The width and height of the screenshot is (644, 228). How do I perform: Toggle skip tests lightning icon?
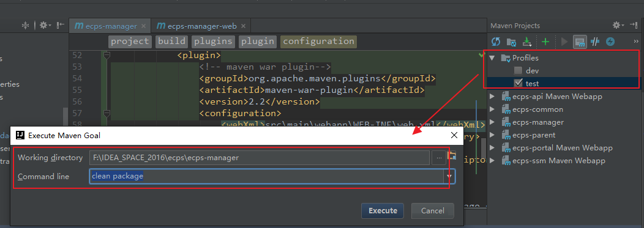coord(610,42)
